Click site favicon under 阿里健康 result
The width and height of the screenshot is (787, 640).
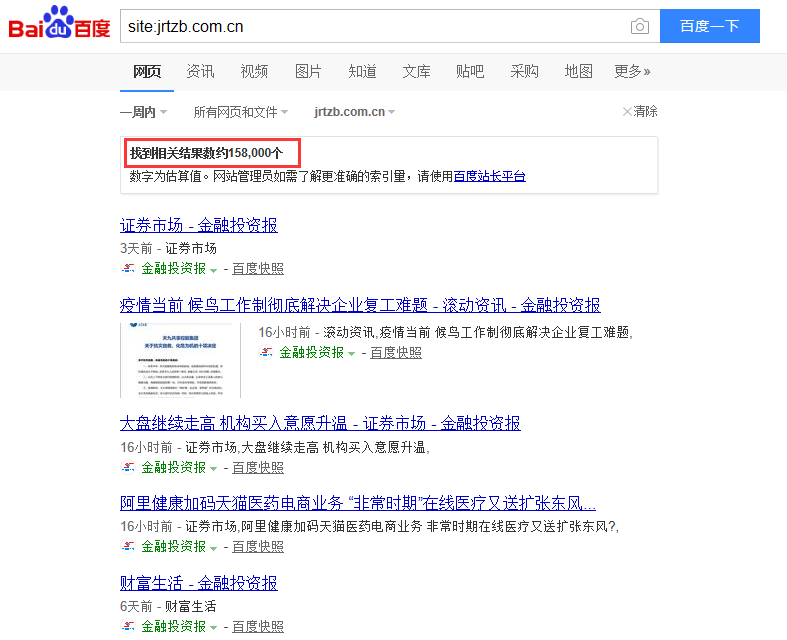tap(128, 546)
